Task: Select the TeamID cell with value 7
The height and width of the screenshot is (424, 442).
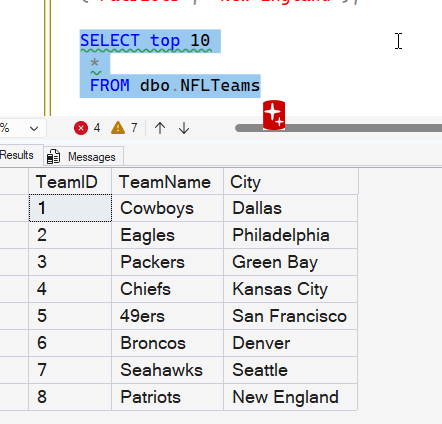Action: [x=70, y=370]
